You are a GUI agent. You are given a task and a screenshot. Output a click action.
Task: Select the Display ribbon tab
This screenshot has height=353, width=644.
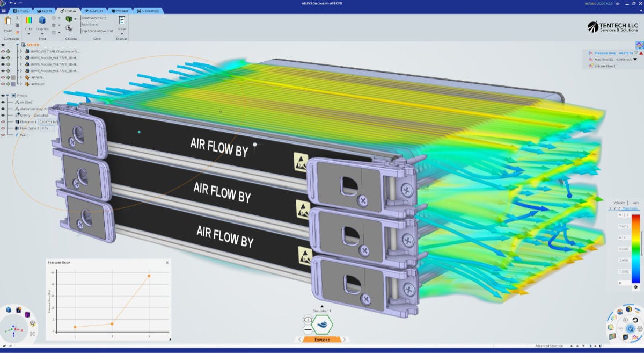[68, 11]
